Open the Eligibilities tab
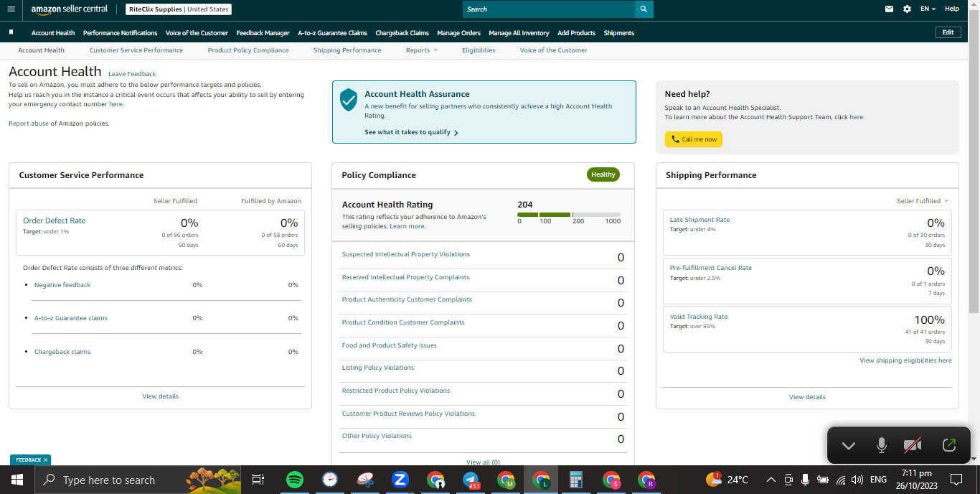This screenshot has height=494, width=980. pos(479,50)
